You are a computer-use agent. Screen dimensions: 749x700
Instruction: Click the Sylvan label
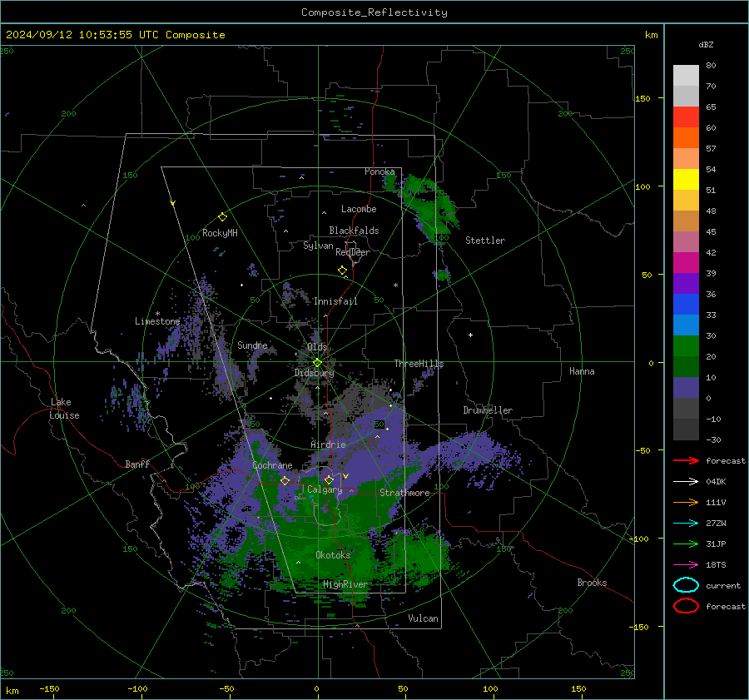pyautogui.click(x=318, y=246)
